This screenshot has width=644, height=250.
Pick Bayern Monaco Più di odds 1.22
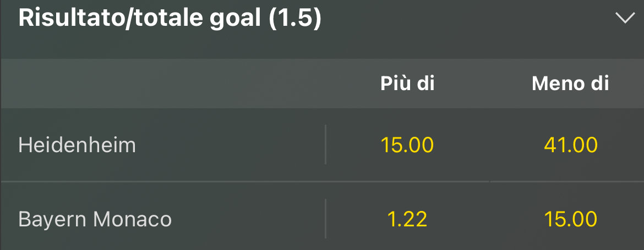point(407,219)
